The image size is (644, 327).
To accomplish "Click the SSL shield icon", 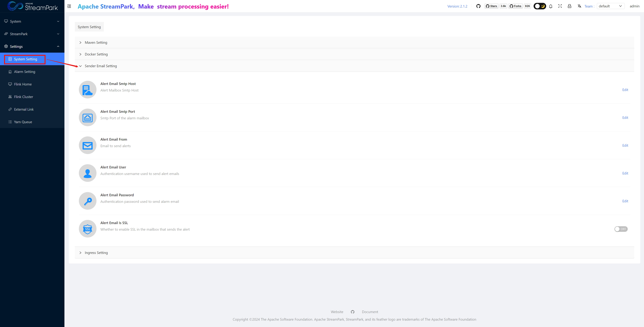I will [x=87, y=229].
